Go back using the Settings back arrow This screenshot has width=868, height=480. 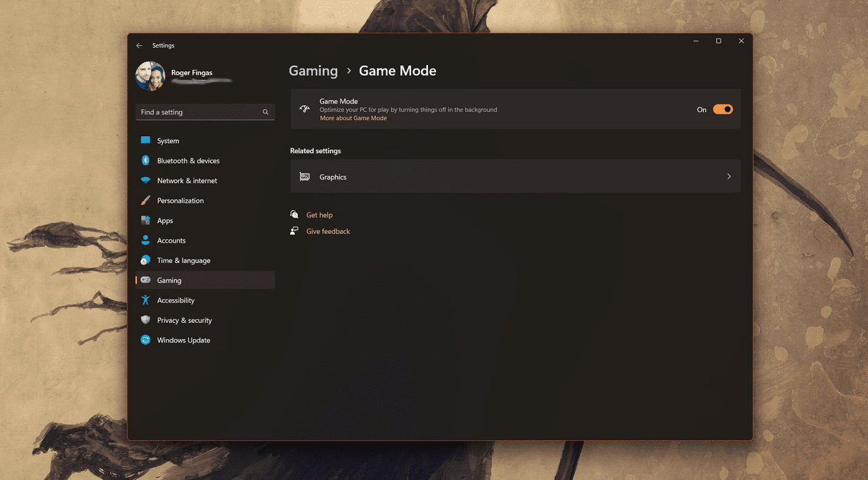(139, 45)
